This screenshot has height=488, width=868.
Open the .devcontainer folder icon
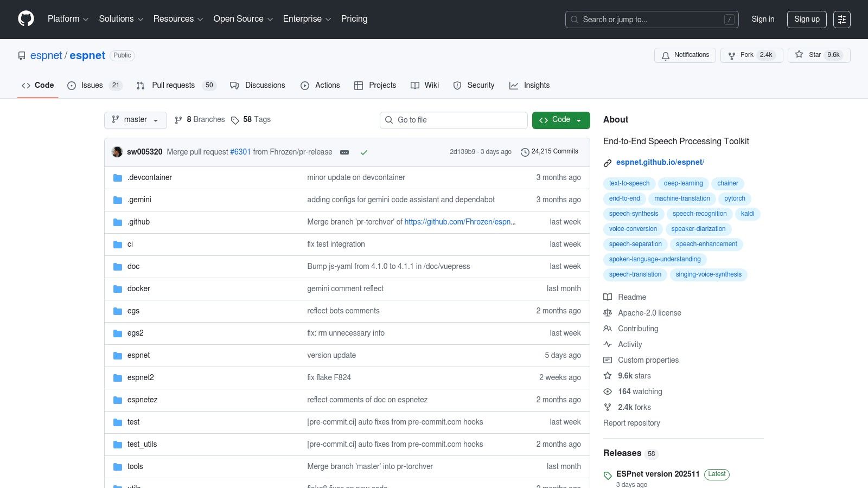tap(118, 178)
